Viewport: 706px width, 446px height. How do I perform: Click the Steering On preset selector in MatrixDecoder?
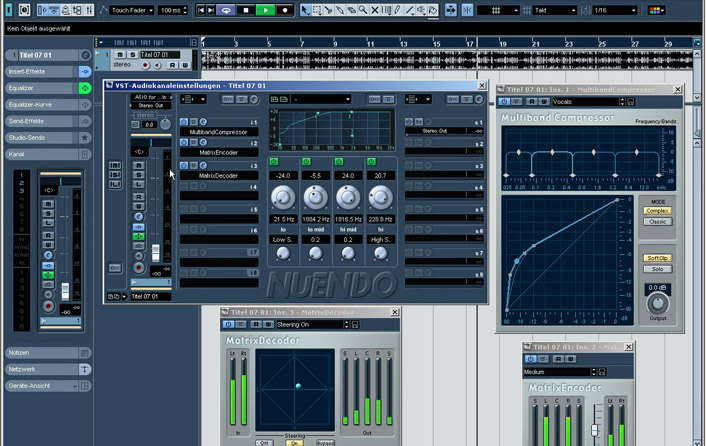310,324
